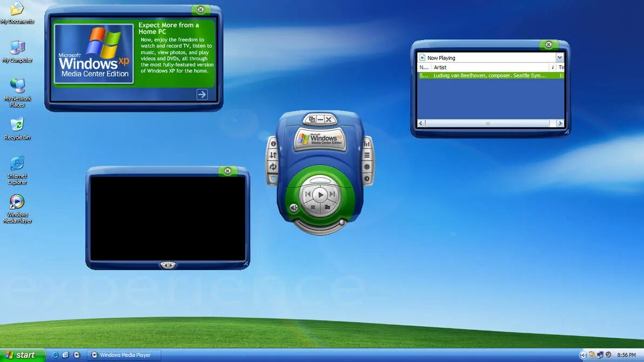Screen dimensions: 644x362
Task: Click the Now Playing playlist icon
Action: 422,57
